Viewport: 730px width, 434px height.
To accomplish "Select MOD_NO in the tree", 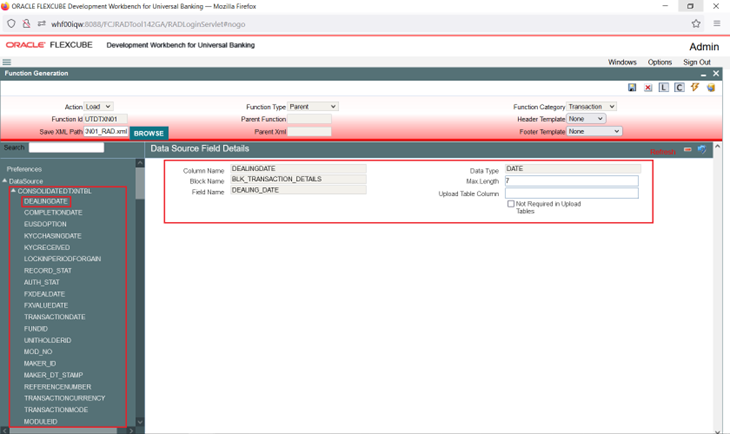I will [x=38, y=352].
